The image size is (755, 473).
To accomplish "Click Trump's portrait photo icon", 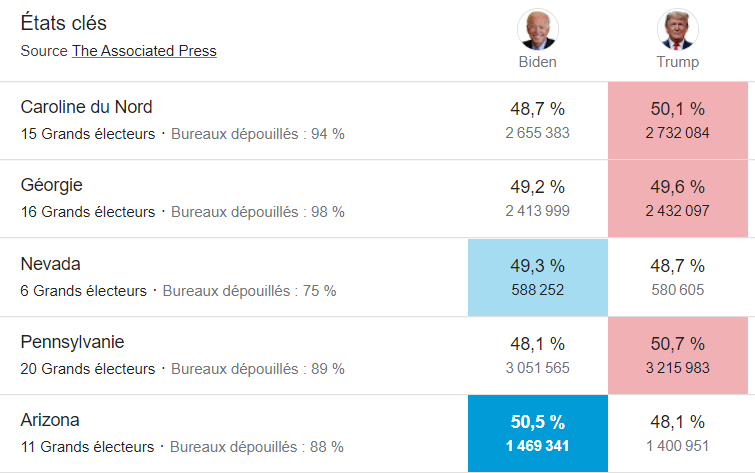I will (x=677, y=30).
